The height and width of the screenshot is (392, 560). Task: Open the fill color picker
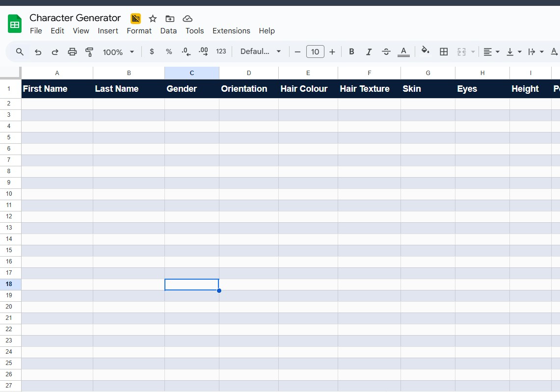[426, 51]
